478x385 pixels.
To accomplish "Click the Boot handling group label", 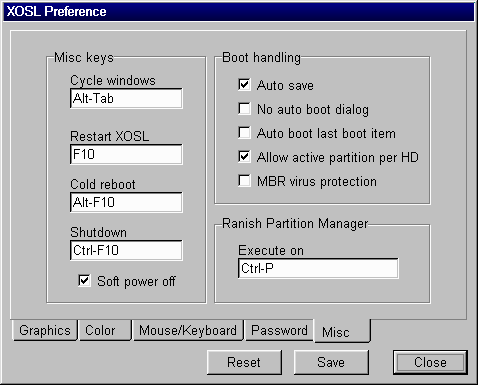I will click(261, 57).
